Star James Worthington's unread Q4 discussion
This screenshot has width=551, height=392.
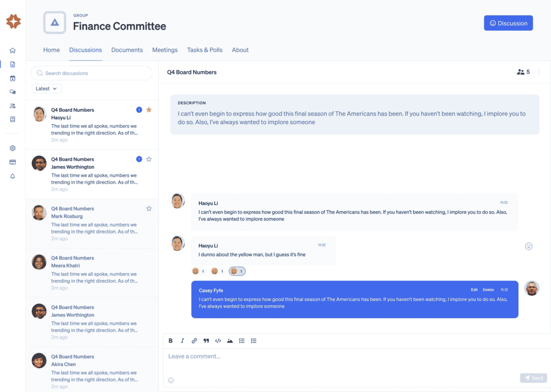(149, 159)
